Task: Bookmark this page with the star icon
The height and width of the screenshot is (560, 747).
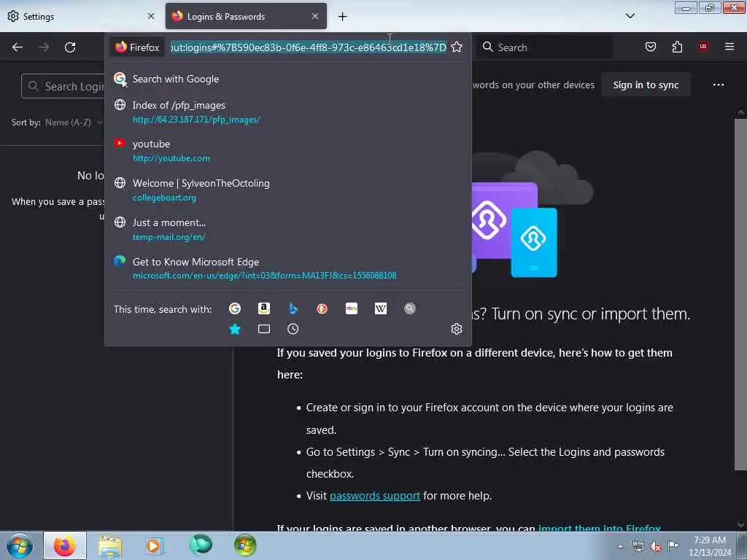Action: 457,47
